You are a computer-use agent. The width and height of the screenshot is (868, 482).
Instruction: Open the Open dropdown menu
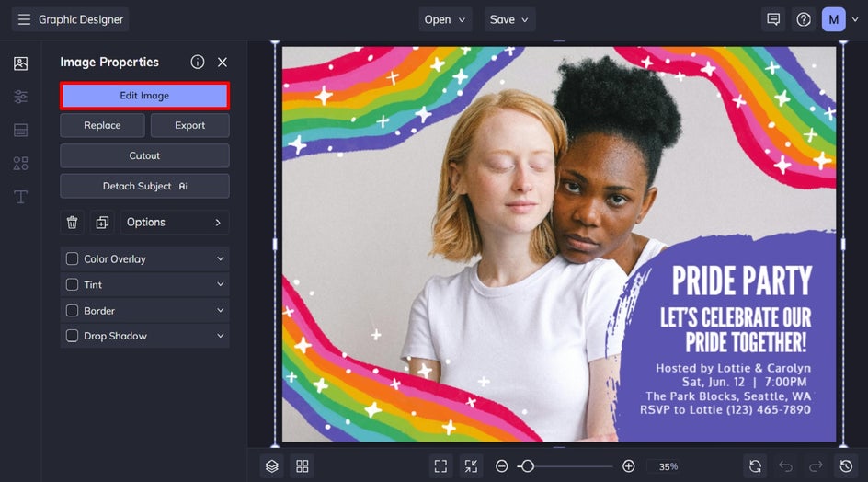pyautogui.click(x=446, y=19)
